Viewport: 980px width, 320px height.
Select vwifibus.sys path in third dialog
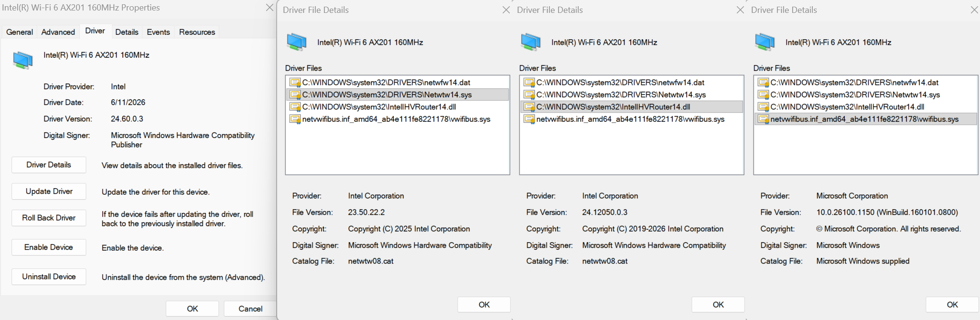coord(864,119)
